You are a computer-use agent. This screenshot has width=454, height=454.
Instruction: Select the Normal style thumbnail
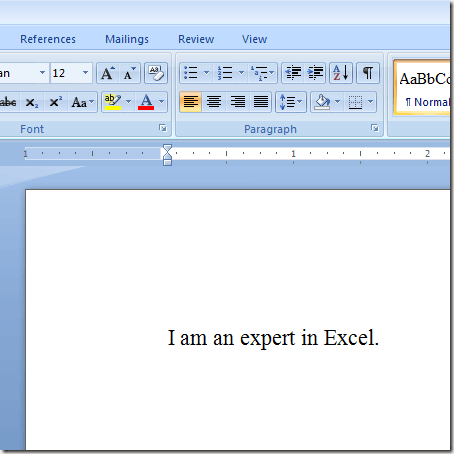click(422, 88)
